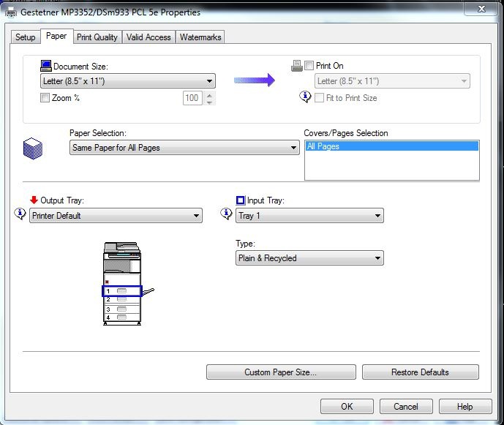Select tray 2 on the printer illustration

(122, 299)
